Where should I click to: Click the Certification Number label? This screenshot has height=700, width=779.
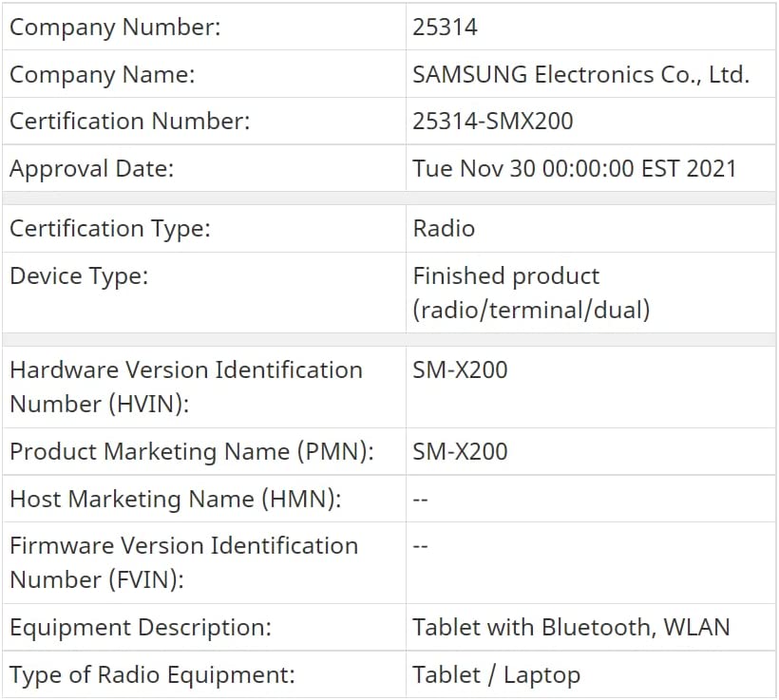[x=129, y=122]
